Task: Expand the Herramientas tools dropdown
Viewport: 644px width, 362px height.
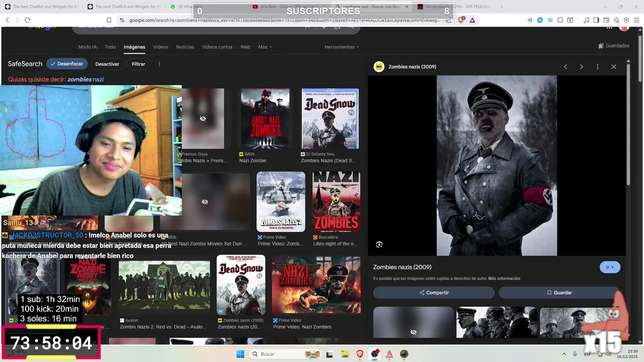Action: pyautogui.click(x=342, y=47)
